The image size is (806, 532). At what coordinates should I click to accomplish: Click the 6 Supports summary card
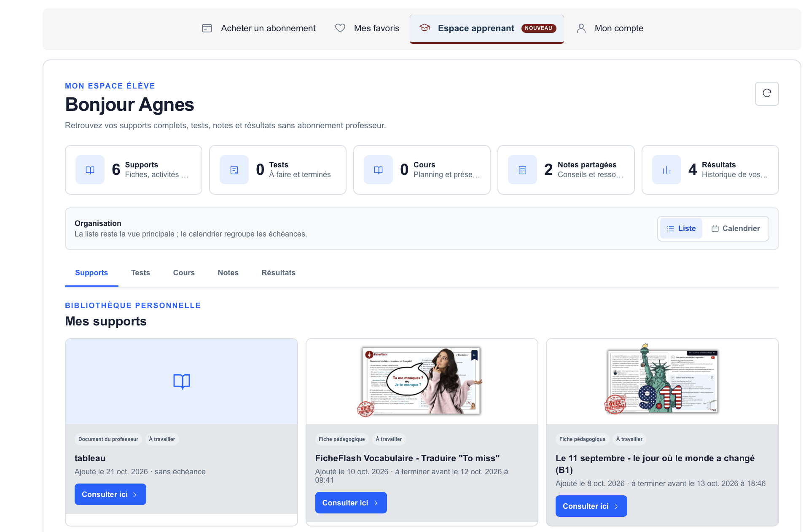[134, 170]
